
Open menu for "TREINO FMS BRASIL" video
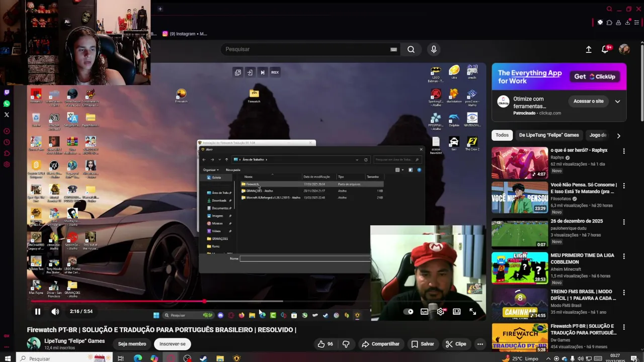(x=624, y=292)
